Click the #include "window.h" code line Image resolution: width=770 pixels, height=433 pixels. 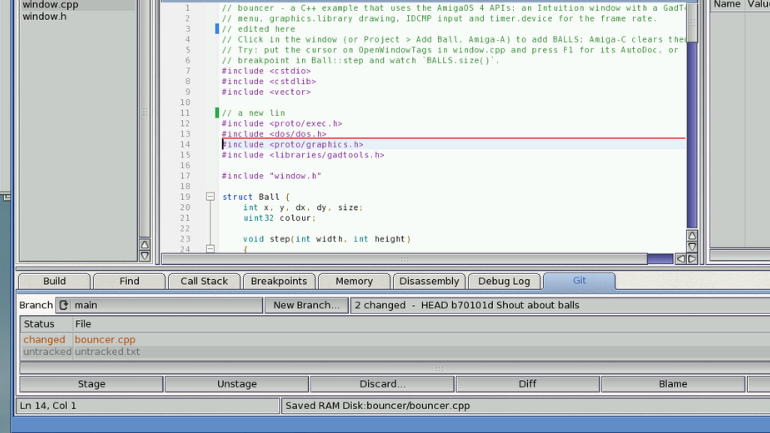[x=271, y=176]
